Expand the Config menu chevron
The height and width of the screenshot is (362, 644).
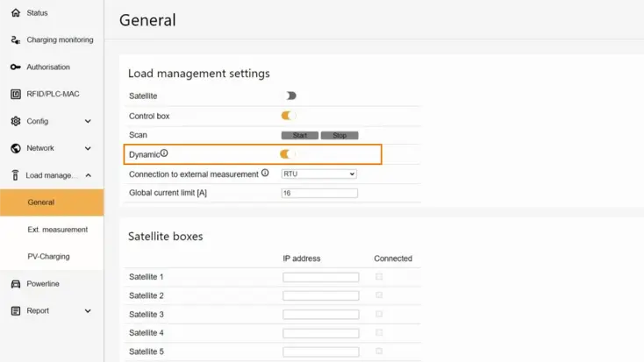[x=88, y=121]
